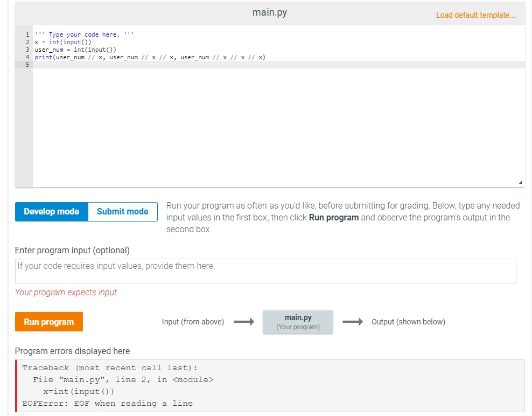
Task: Click the Input (from above) label
Action: pyautogui.click(x=192, y=322)
